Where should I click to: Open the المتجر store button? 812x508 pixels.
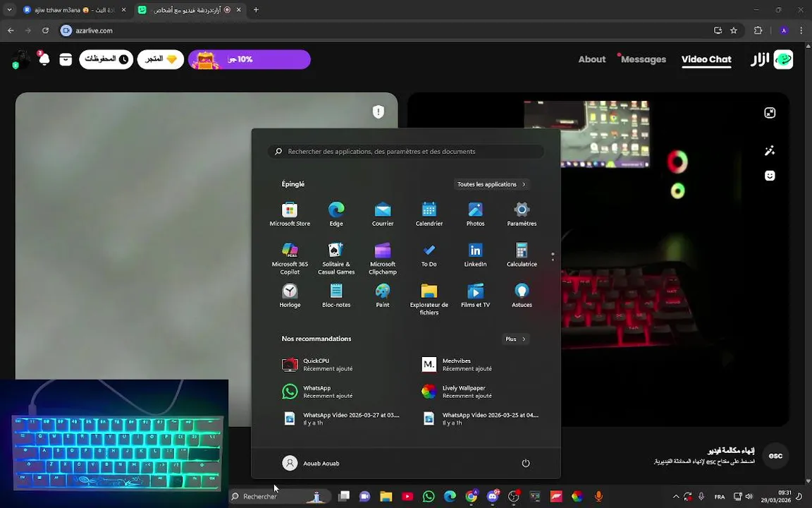pyautogui.click(x=161, y=59)
